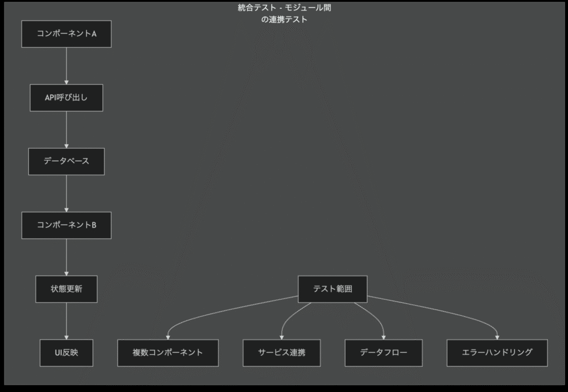568x392 pixels.
Task: Click the 状態更新 node
Action: [x=67, y=289]
